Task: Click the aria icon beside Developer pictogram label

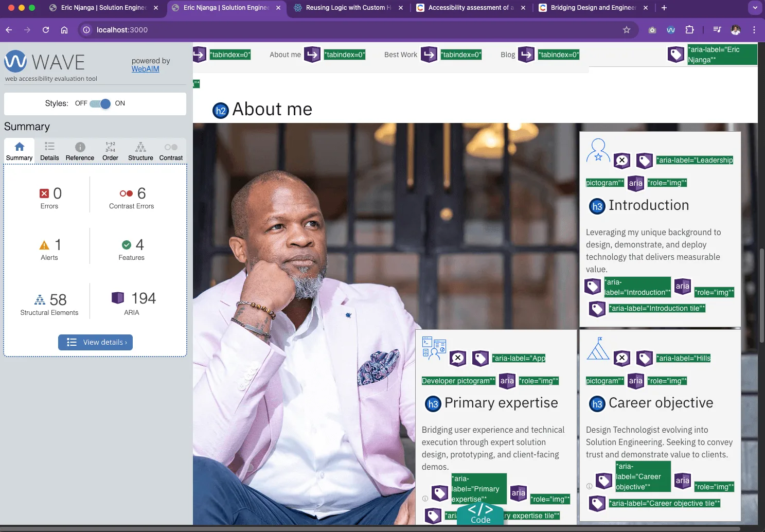Action: click(507, 381)
